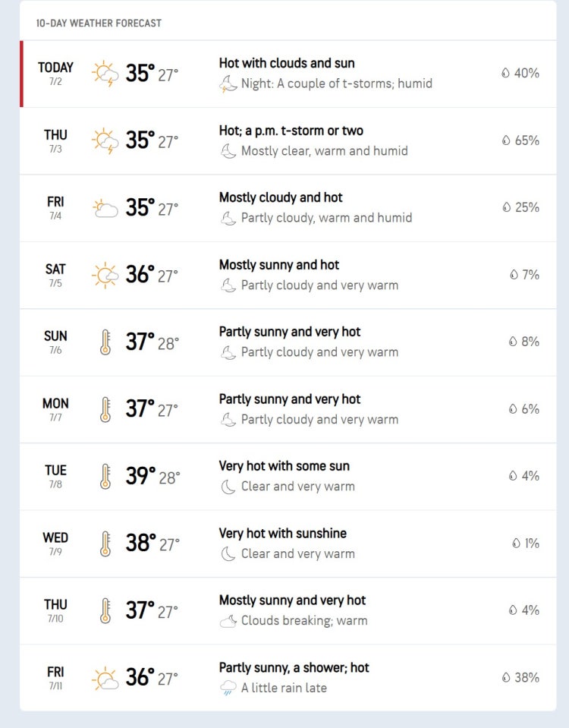Click the Sunday 7/6 thermometer icon
Screen dimensions: 569x728
[x=105, y=342]
